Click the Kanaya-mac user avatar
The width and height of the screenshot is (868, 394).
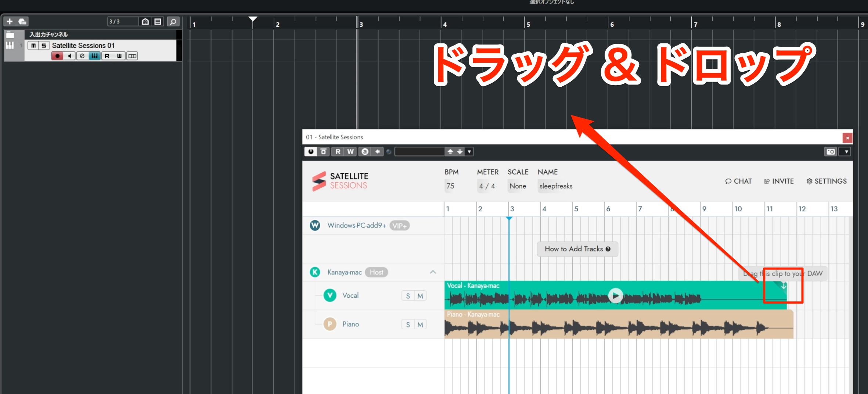click(x=315, y=272)
